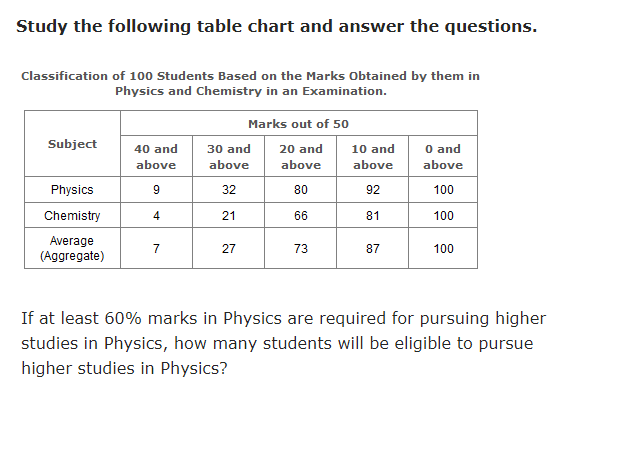Click the Chemistry row's 100 cell

click(x=444, y=216)
